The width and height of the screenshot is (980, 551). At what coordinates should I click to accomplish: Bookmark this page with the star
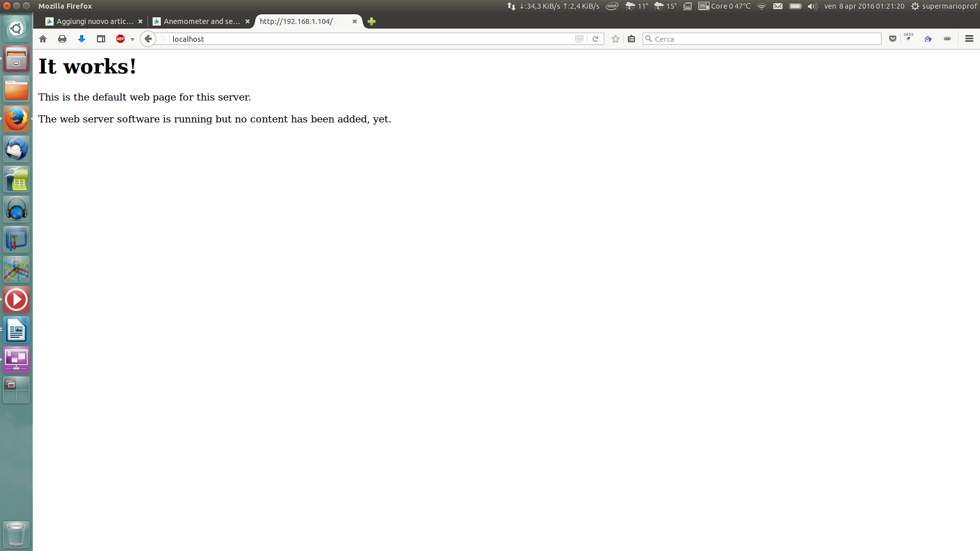point(616,39)
